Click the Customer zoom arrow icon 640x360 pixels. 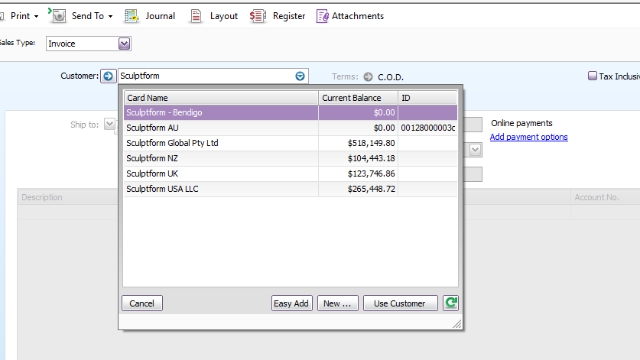(108, 76)
